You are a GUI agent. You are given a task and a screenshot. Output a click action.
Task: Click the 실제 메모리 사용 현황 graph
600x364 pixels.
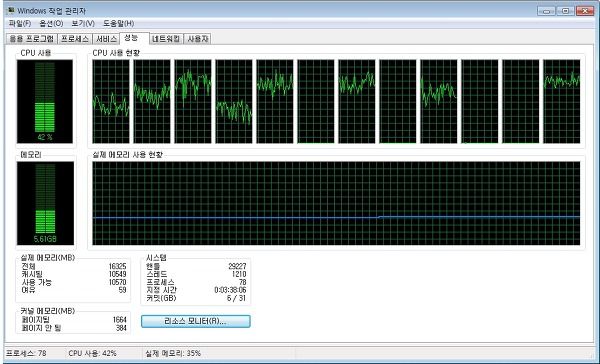tap(336, 203)
